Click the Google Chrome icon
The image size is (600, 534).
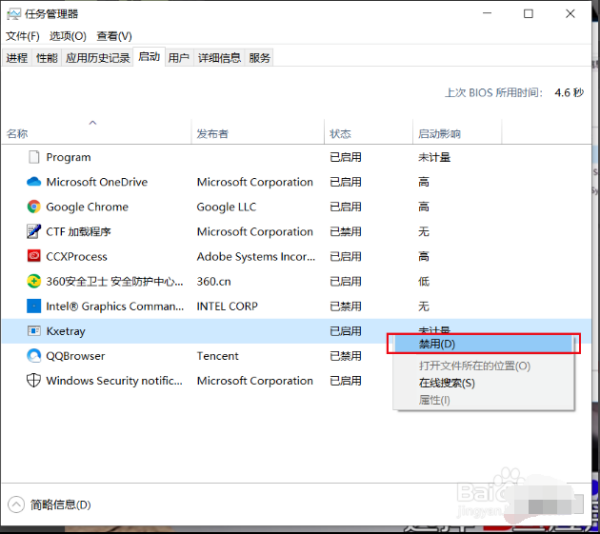(34, 207)
